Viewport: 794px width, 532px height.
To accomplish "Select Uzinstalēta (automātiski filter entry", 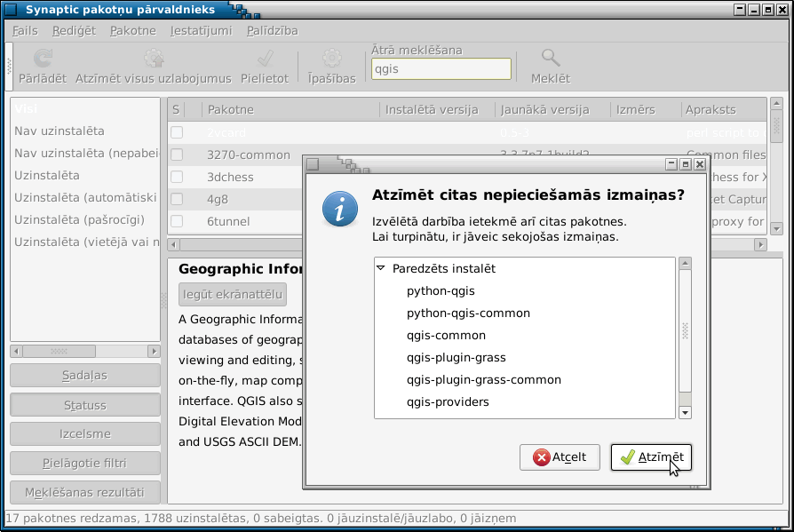I will tap(85, 198).
